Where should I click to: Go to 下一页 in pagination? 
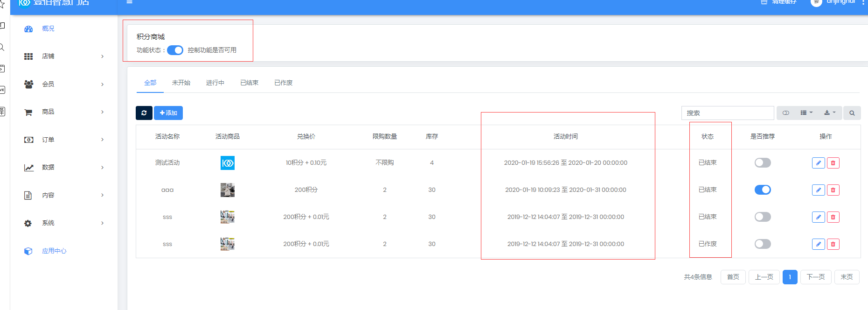click(816, 277)
